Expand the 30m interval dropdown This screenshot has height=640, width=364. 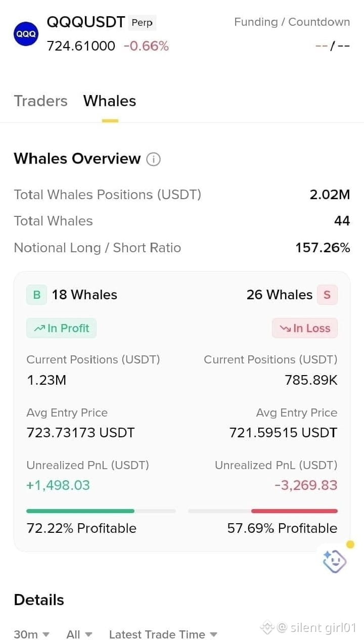32,634
